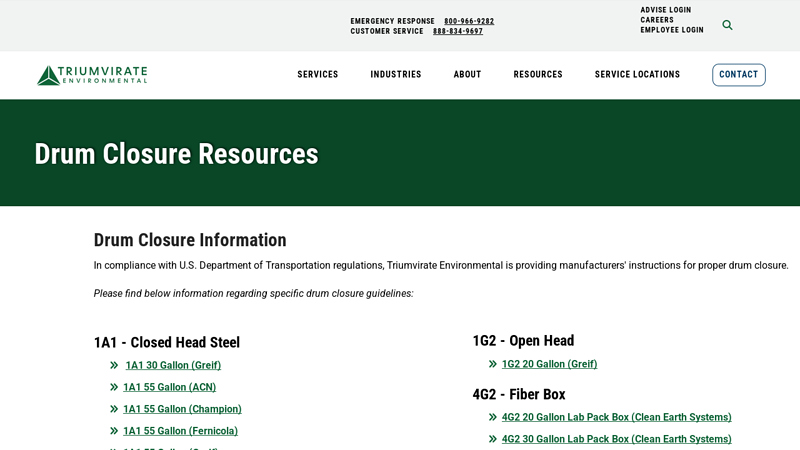Click chevron bullet beside 1A1 30 Gallon (Greif)
Viewport: 800px width, 450px height.
pos(114,365)
